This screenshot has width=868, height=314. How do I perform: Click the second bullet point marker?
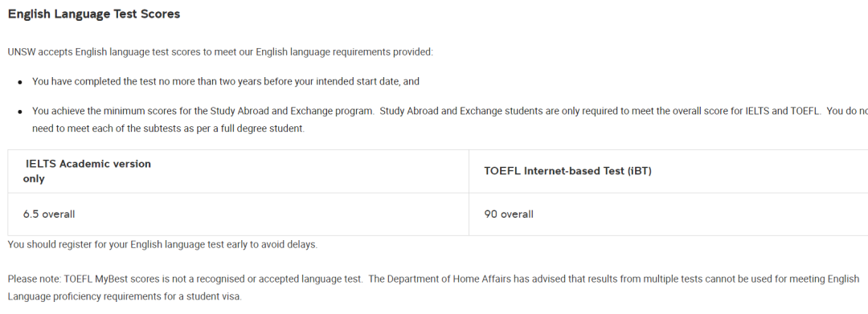pyautogui.click(x=20, y=112)
